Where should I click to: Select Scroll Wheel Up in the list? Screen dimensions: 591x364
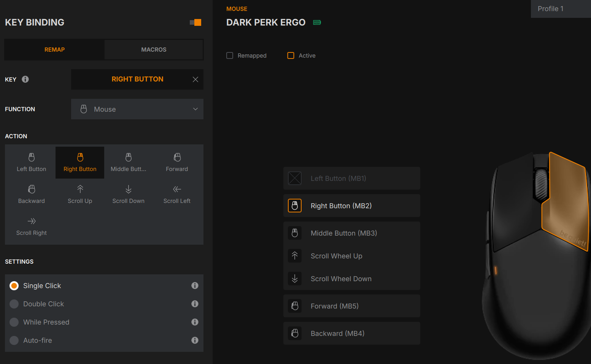(352, 256)
